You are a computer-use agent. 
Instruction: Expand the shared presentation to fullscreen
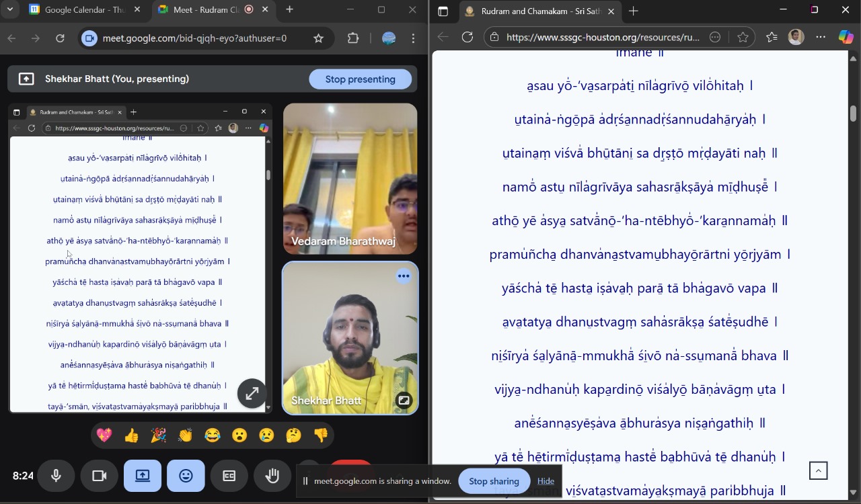coord(252,394)
